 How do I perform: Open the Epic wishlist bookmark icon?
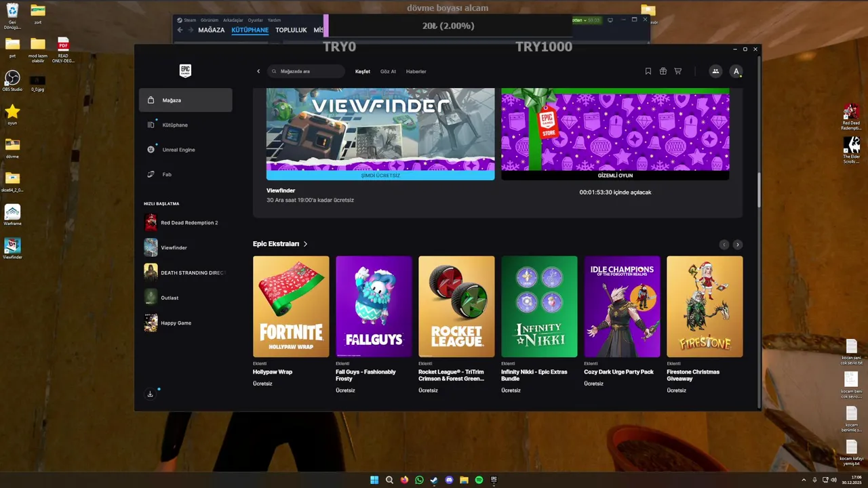click(x=648, y=71)
